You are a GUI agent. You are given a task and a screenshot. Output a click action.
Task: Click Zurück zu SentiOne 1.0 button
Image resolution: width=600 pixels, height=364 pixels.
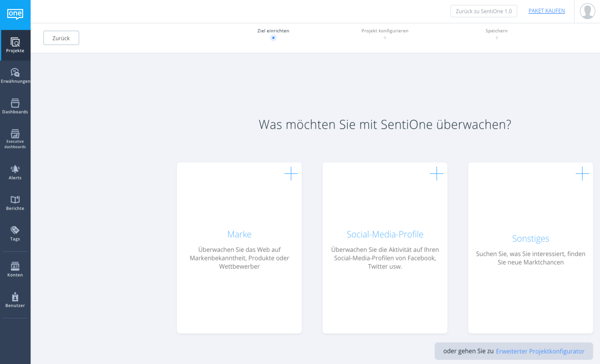pos(483,11)
